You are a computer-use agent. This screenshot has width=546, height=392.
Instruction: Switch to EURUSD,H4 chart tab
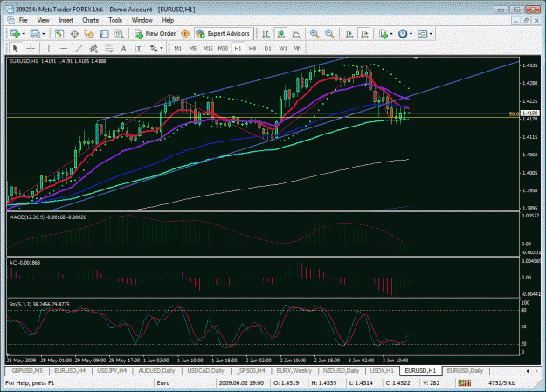click(x=70, y=371)
